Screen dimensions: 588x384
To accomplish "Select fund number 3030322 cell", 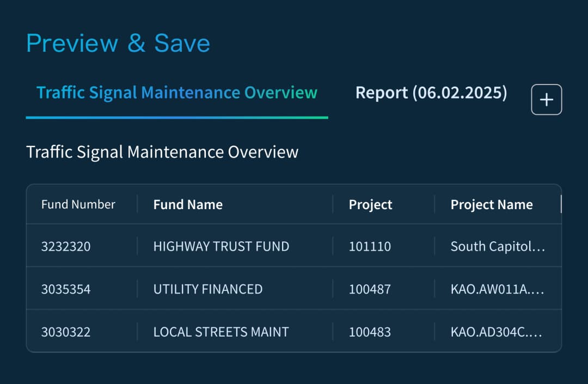I will [66, 332].
